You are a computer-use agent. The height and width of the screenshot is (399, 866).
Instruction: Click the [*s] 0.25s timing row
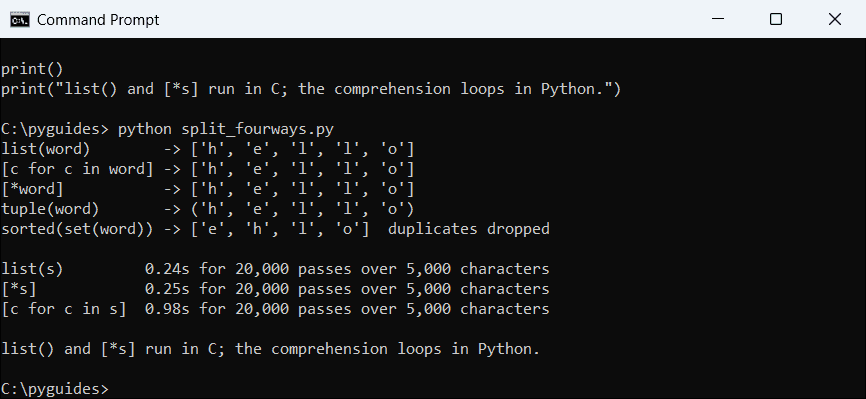click(x=276, y=289)
